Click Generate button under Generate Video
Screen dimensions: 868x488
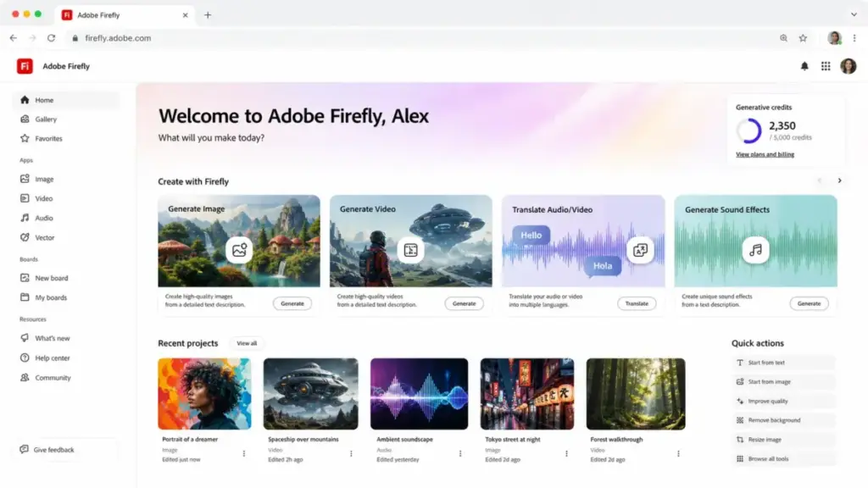464,303
